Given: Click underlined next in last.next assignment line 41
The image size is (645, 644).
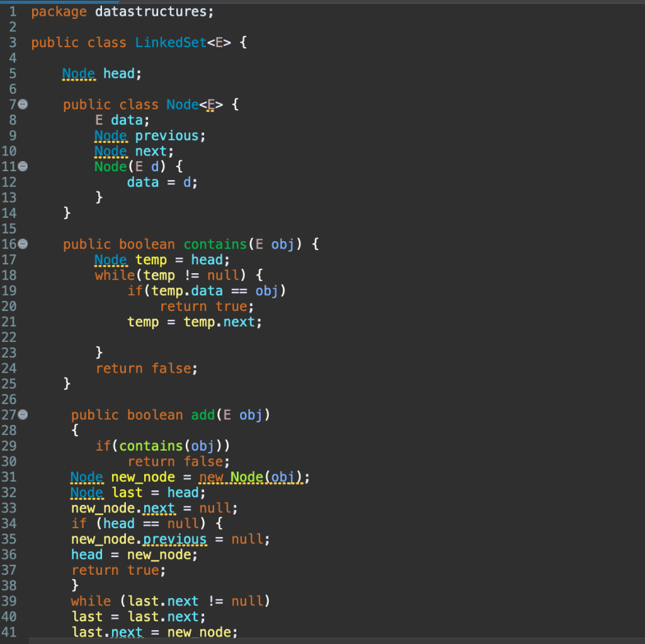Looking at the screenshot, I should [127, 632].
